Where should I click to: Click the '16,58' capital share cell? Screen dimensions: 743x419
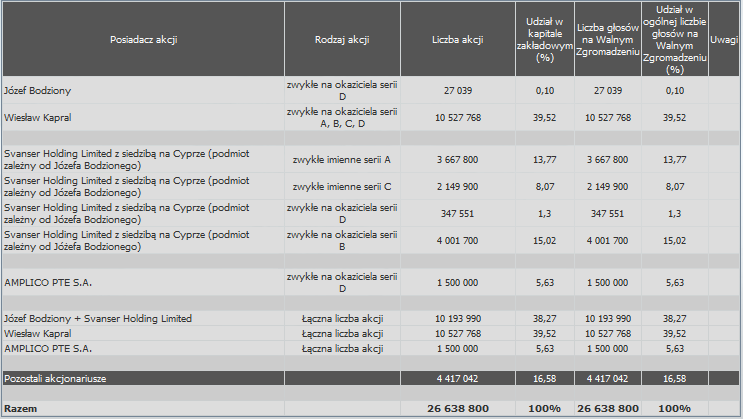544,379
